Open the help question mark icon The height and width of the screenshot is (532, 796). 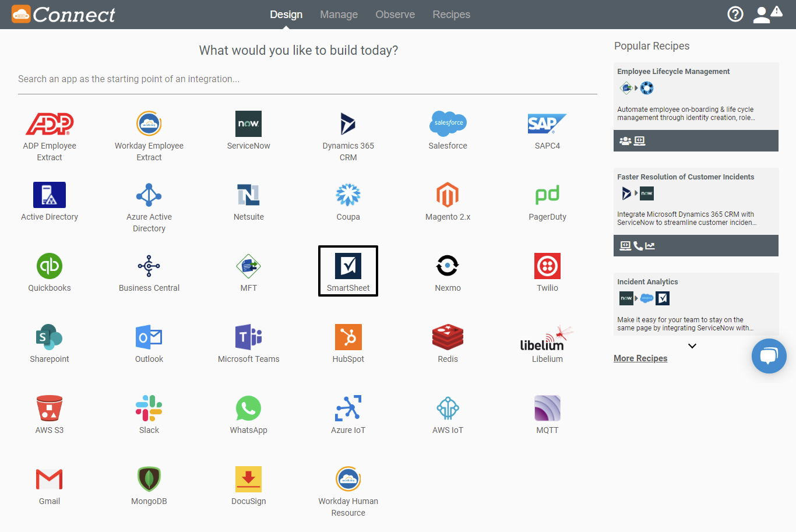(735, 14)
